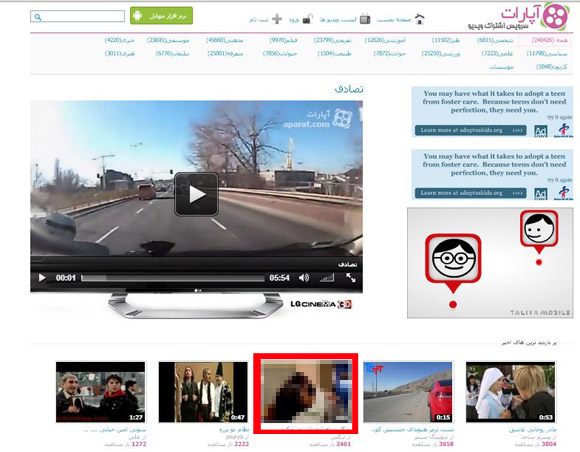Click the padlock login icon

point(308,19)
